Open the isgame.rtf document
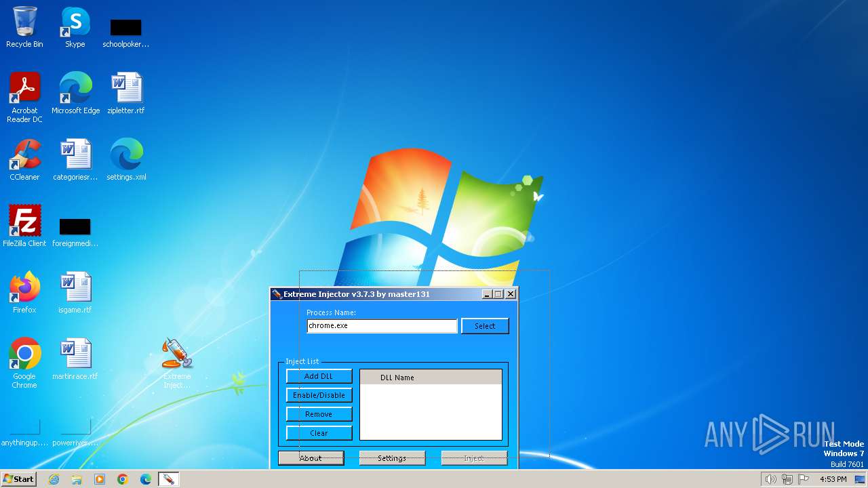The width and height of the screenshot is (868, 488). click(x=75, y=292)
